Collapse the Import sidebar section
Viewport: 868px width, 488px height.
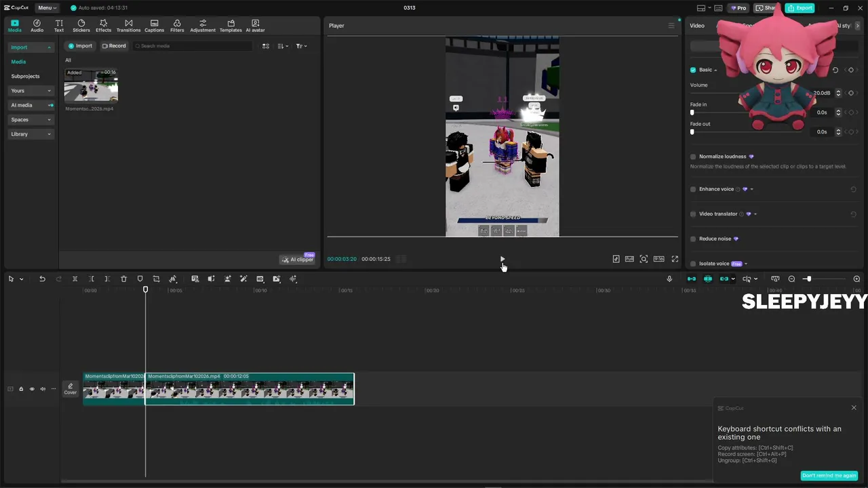click(31, 47)
